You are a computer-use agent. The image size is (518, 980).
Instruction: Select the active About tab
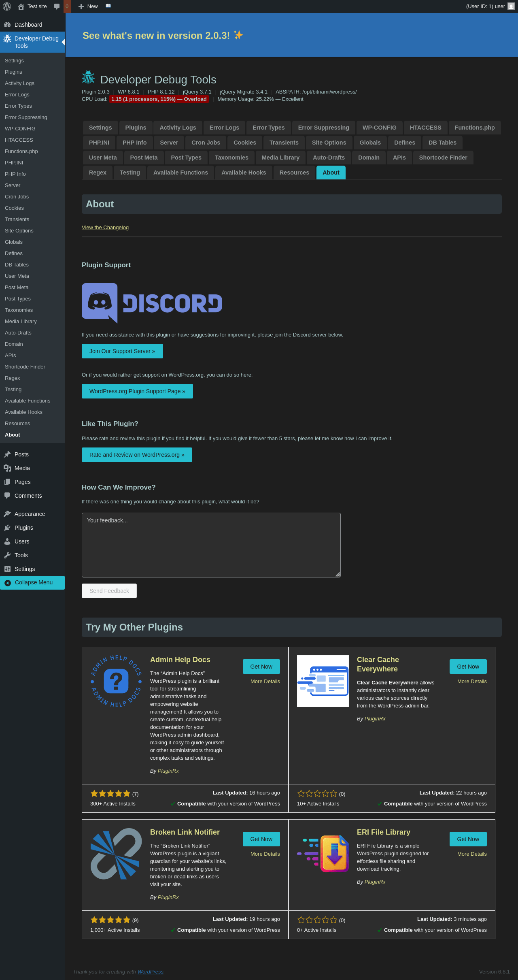pyautogui.click(x=331, y=173)
